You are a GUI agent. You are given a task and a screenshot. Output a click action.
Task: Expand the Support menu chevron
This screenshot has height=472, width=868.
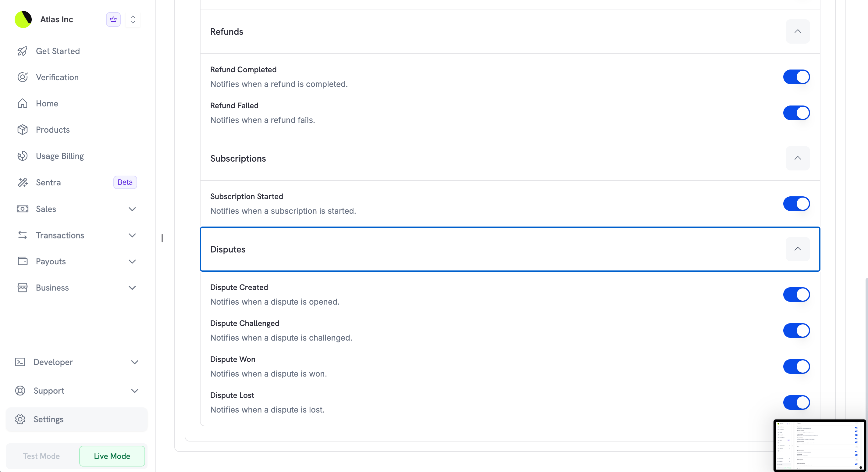tap(135, 391)
